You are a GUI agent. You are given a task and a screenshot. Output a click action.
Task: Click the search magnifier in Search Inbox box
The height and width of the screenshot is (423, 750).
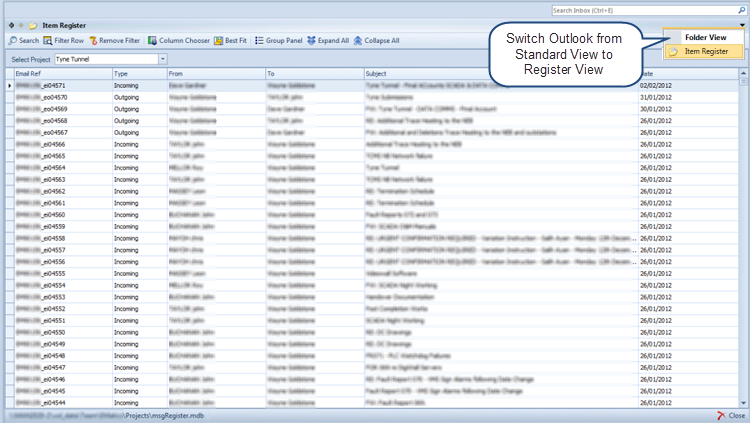741,10
